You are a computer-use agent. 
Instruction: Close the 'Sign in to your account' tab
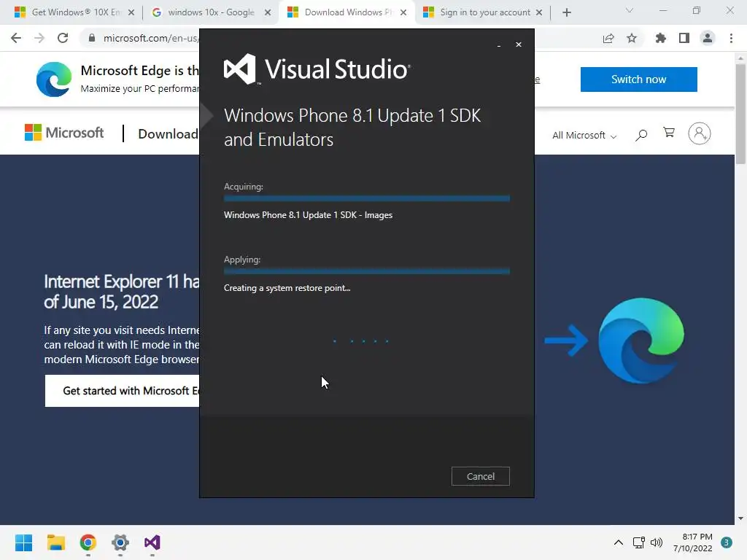coord(539,12)
